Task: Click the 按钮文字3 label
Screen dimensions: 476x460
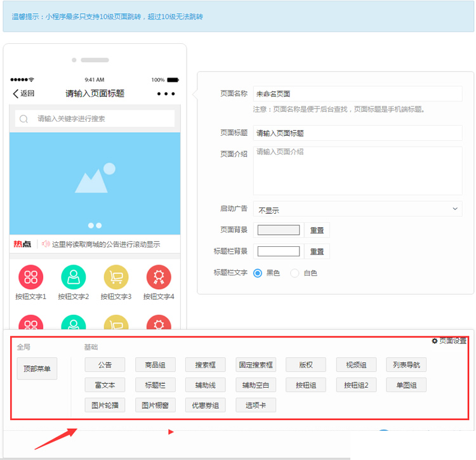Action: coord(116,296)
